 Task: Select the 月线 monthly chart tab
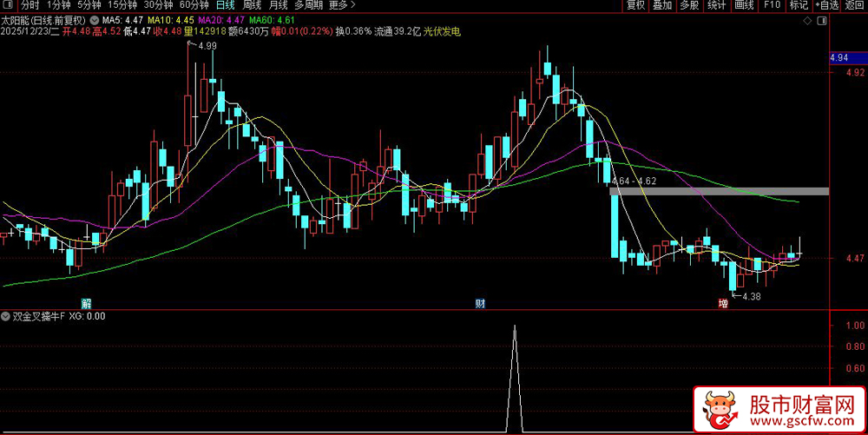point(278,5)
